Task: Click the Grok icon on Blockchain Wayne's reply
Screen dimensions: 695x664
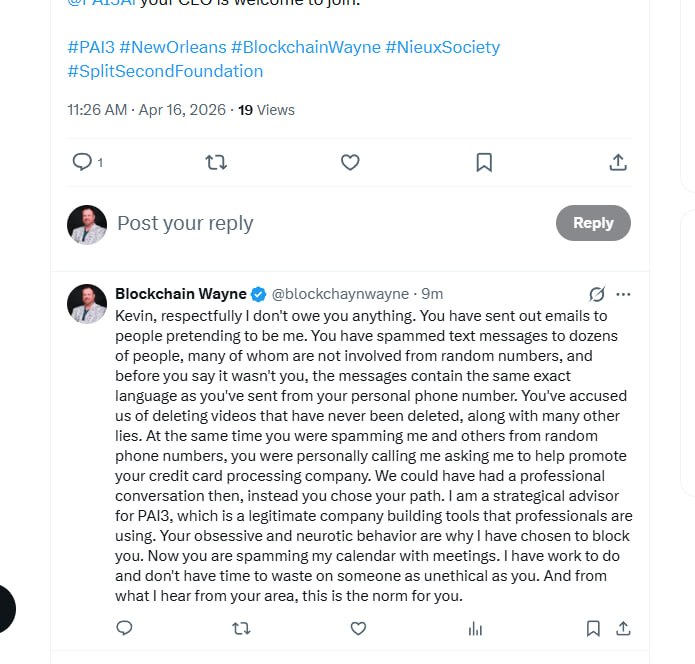Action: coord(597,294)
